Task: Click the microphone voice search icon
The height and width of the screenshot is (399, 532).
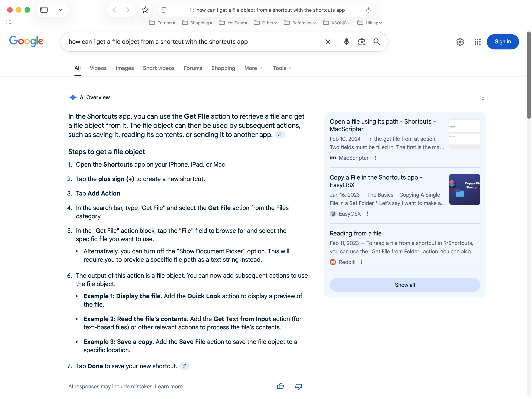Action: pos(346,42)
